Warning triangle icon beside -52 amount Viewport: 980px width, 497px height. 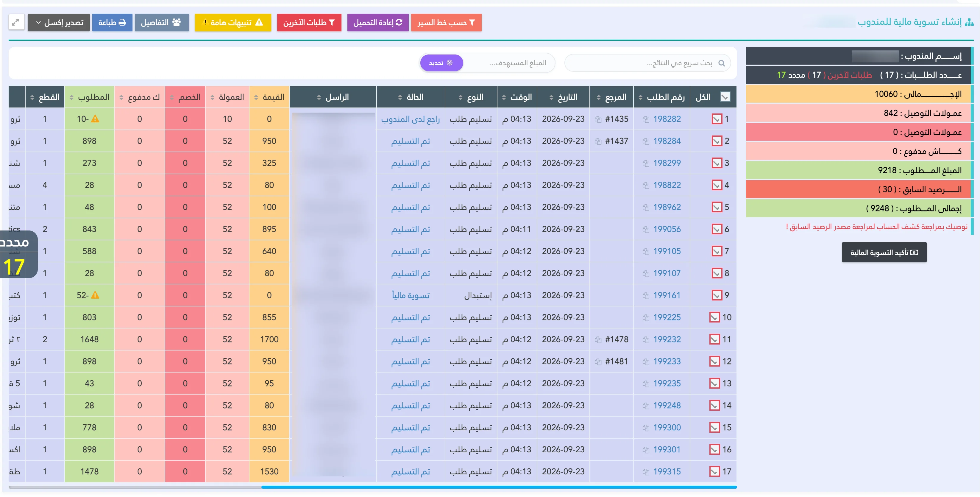(95, 295)
